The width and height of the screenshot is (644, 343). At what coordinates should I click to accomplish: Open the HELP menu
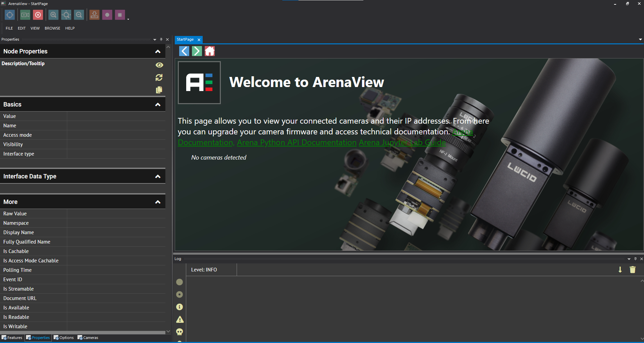70,28
